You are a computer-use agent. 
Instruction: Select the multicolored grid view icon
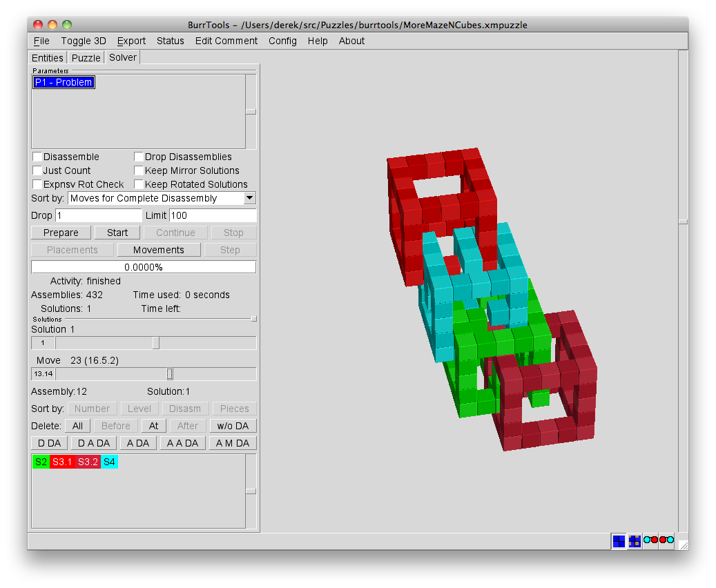635,540
